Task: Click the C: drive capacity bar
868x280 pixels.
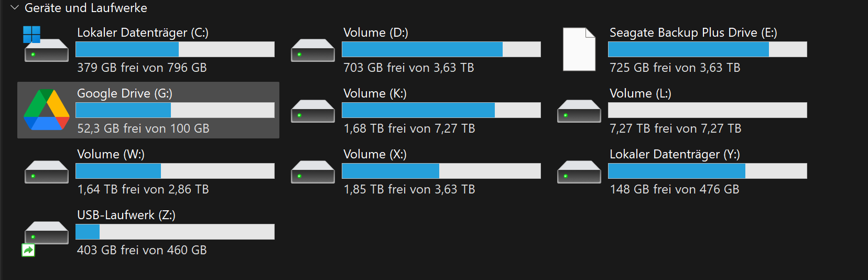Action: [175, 49]
